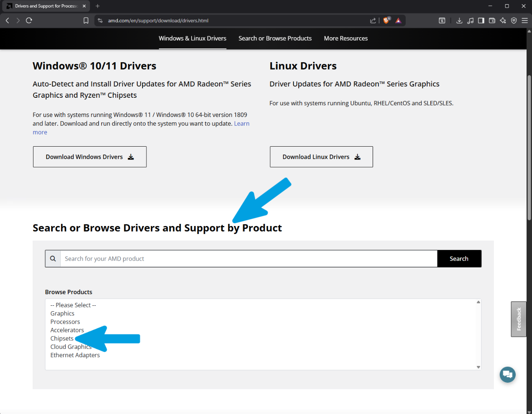Viewport: 532px width, 414px height.
Task: Click the Brave VPN shield icon
Action: click(514, 20)
